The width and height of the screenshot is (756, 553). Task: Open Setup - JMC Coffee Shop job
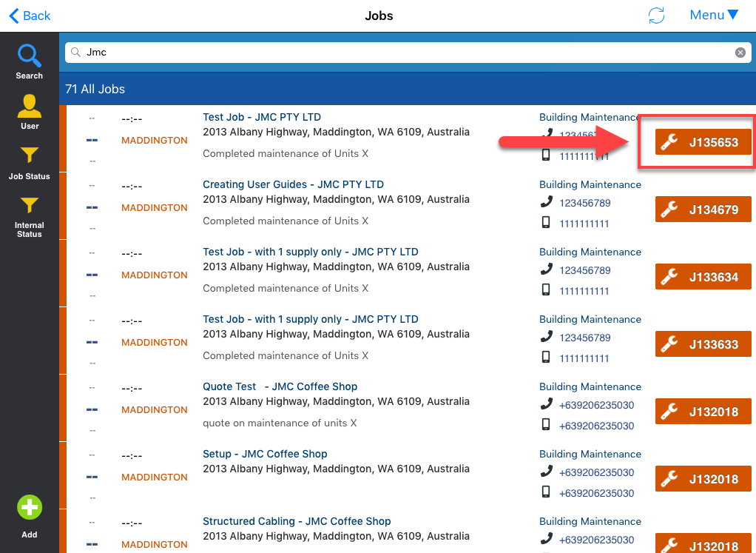click(265, 454)
